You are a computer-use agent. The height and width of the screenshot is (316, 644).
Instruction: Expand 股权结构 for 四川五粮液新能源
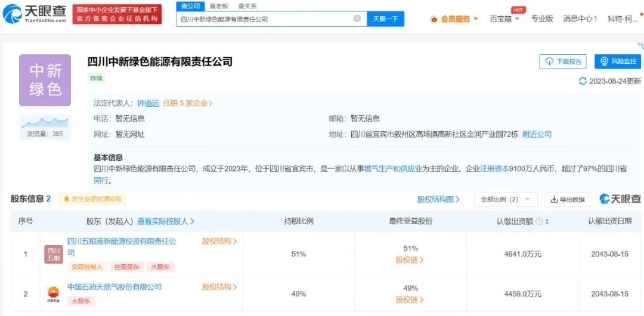click(x=219, y=241)
